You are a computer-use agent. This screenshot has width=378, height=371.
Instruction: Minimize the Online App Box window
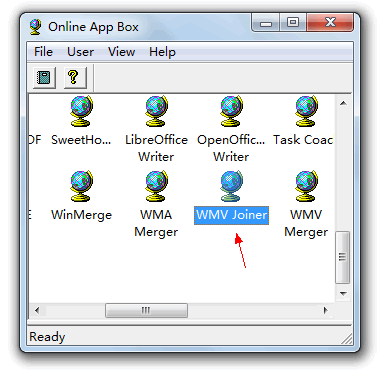[x=266, y=23]
